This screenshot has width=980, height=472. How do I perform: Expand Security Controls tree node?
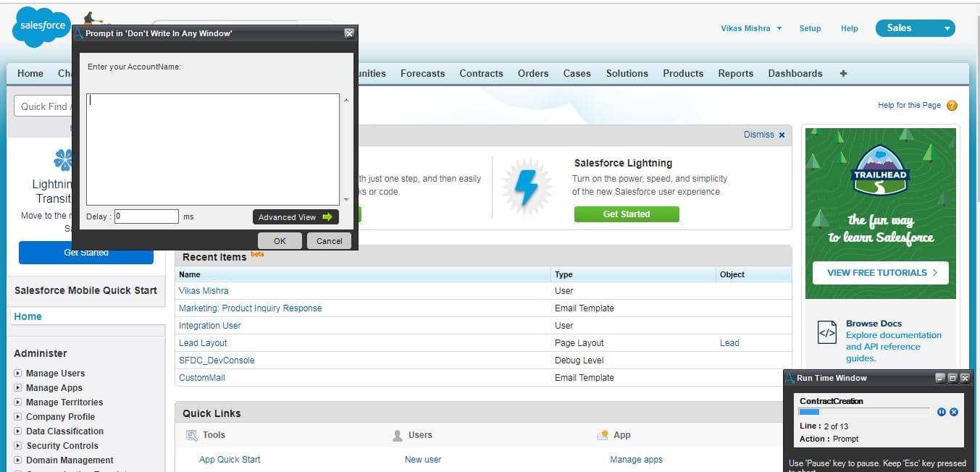[18, 446]
